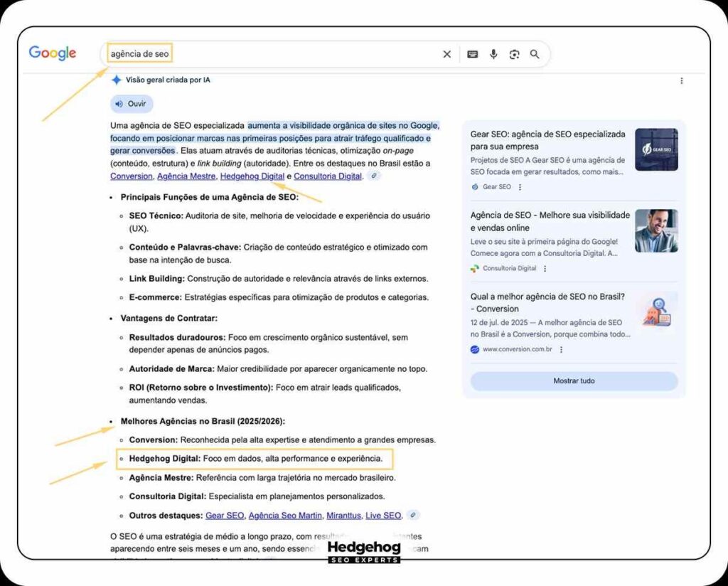
Task: Open the Hedgehog Digital link in intro paragraph
Action: 252,176
